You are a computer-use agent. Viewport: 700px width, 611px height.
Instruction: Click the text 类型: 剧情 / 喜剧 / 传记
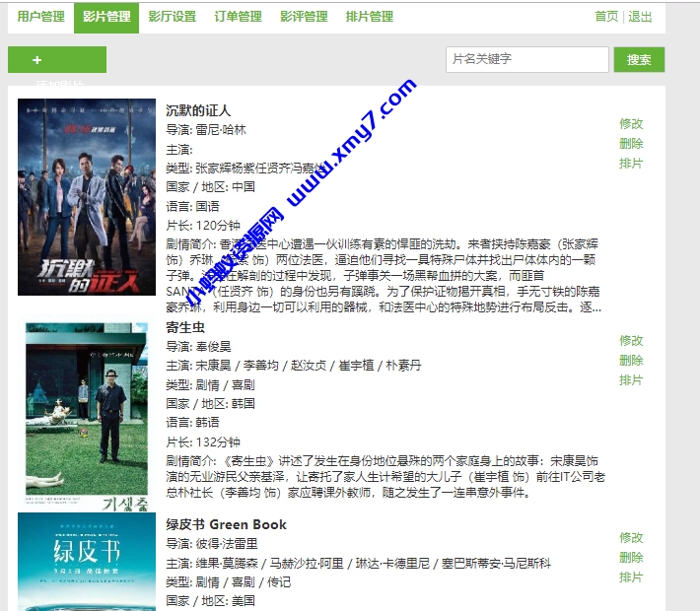click(228, 582)
